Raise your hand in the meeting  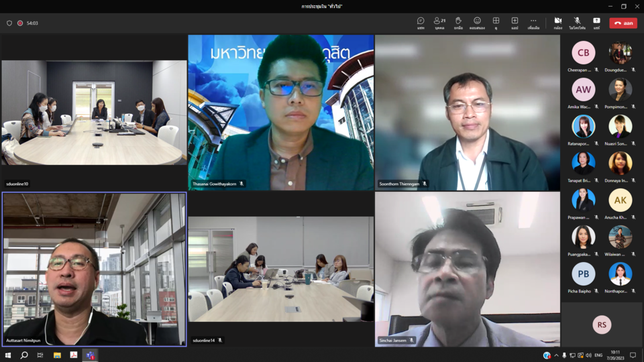click(458, 22)
